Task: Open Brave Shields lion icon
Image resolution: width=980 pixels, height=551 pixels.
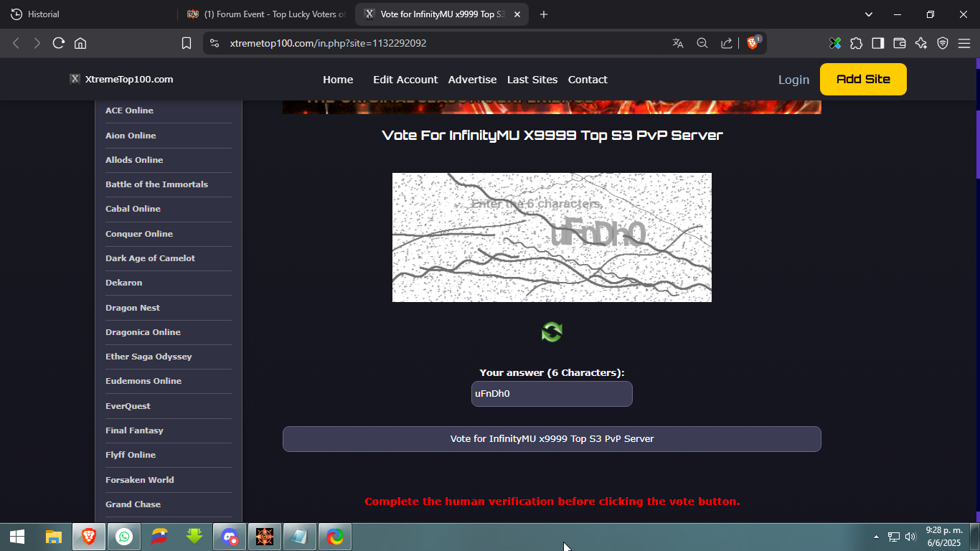Action: point(753,42)
